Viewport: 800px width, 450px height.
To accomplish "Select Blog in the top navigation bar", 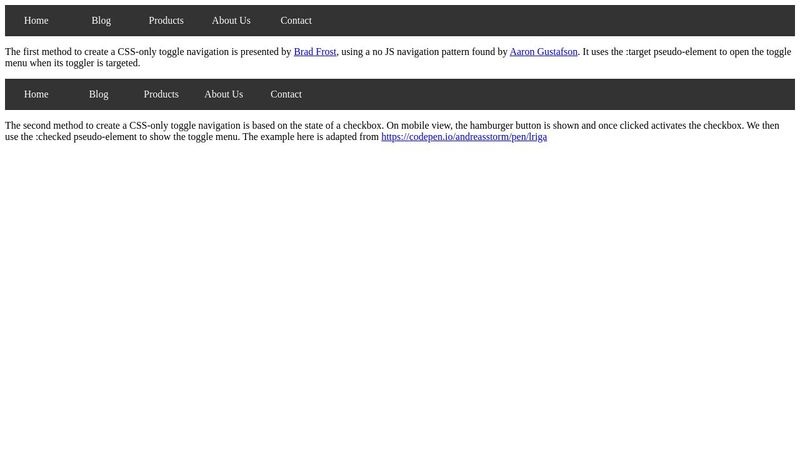I will [x=101, y=20].
